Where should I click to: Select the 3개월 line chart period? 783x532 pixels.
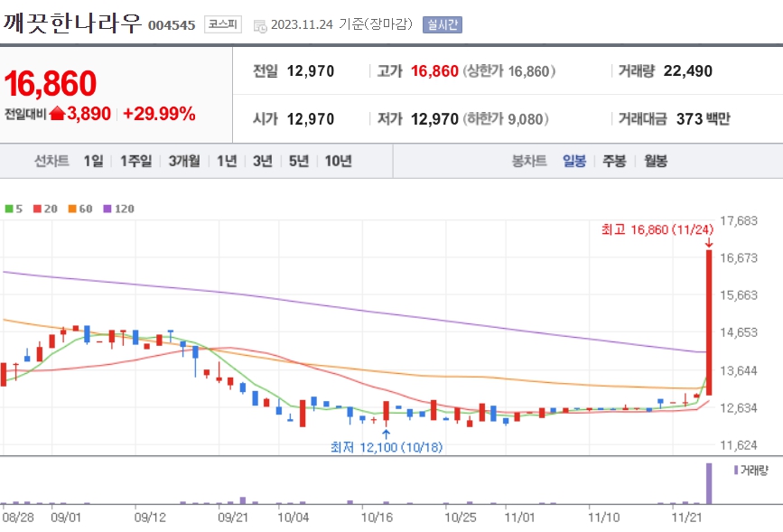tap(183, 161)
